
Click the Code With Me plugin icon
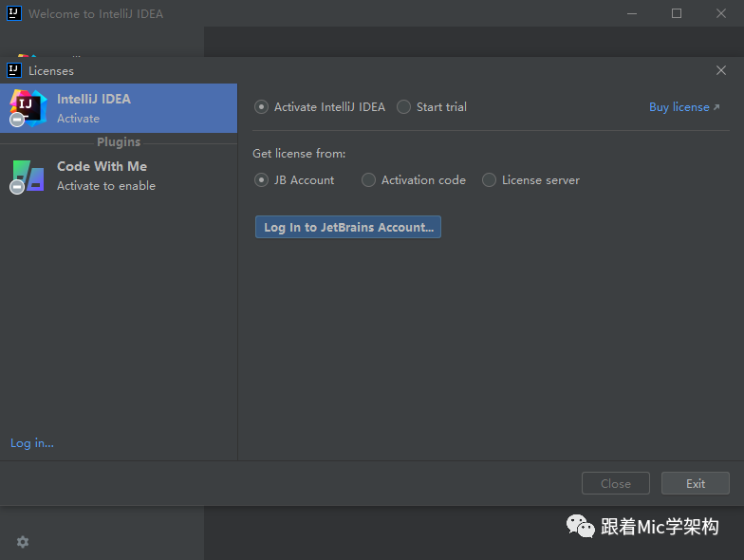click(x=28, y=177)
